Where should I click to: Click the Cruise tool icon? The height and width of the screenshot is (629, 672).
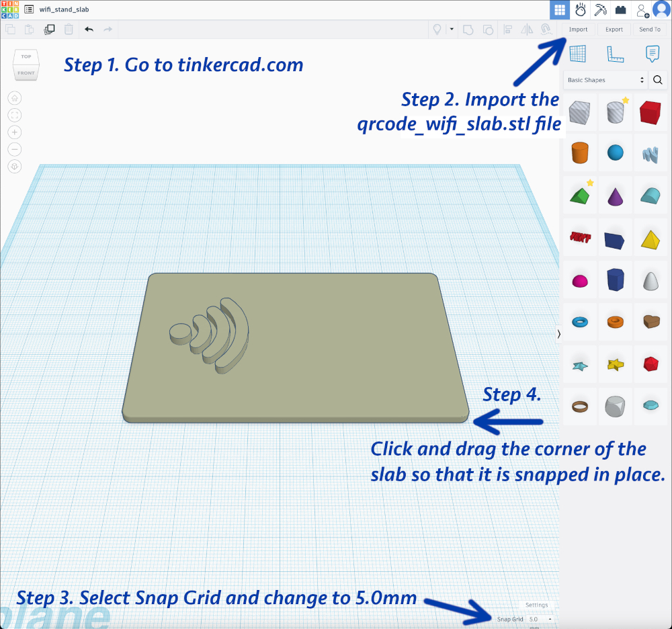tap(546, 29)
